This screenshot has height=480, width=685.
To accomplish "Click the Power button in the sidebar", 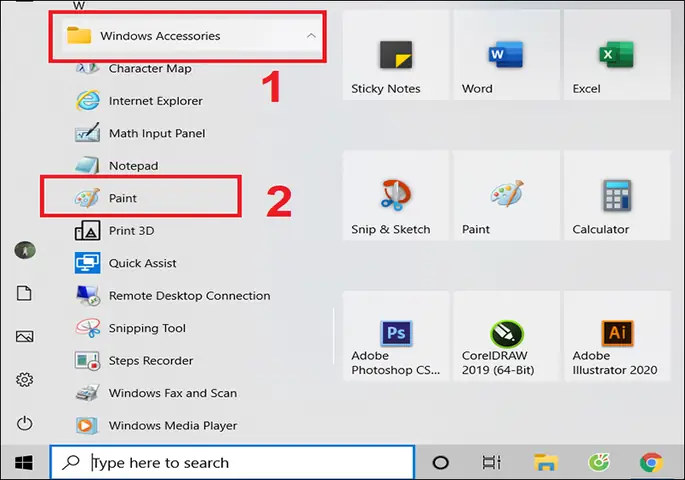I will pos(25,424).
